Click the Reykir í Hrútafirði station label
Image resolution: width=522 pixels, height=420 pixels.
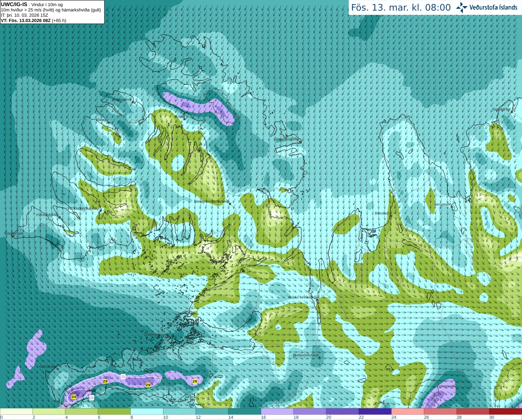[302, 297]
